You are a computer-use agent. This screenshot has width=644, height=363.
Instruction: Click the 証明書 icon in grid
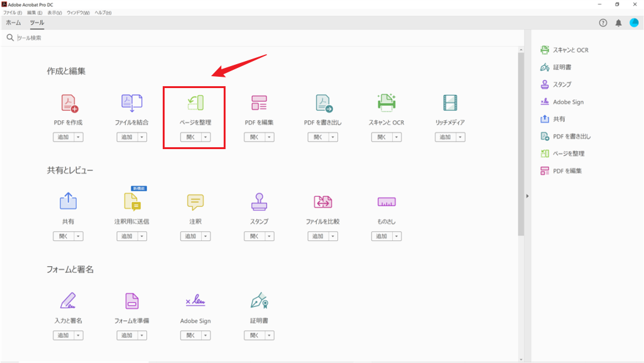pos(259,301)
